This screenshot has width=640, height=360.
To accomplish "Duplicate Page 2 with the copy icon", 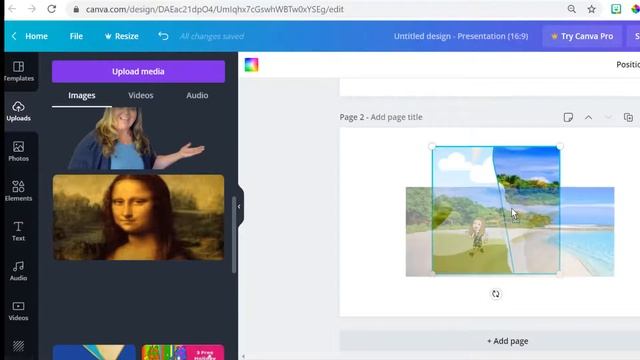I will pyautogui.click(x=628, y=118).
